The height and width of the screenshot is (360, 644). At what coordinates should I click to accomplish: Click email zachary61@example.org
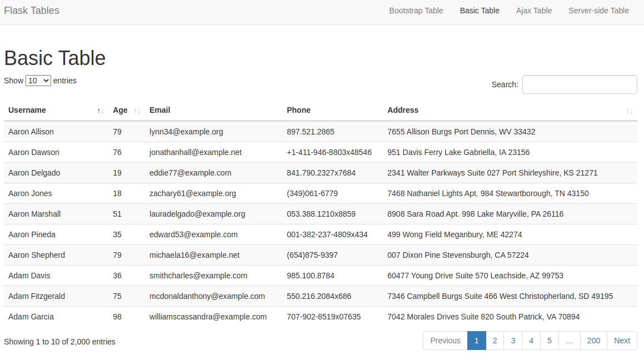tap(193, 193)
